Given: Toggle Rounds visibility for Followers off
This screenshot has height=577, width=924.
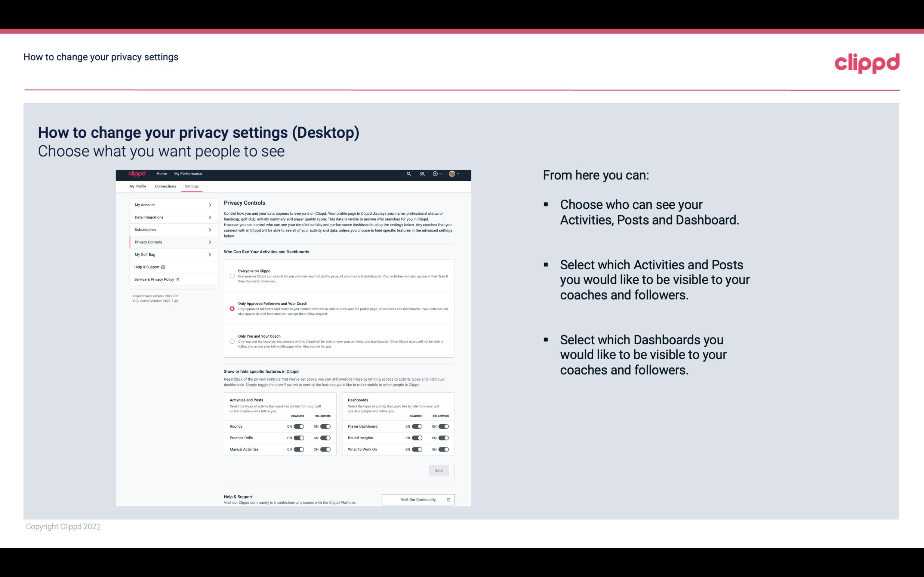Looking at the screenshot, I should (325, 426).
